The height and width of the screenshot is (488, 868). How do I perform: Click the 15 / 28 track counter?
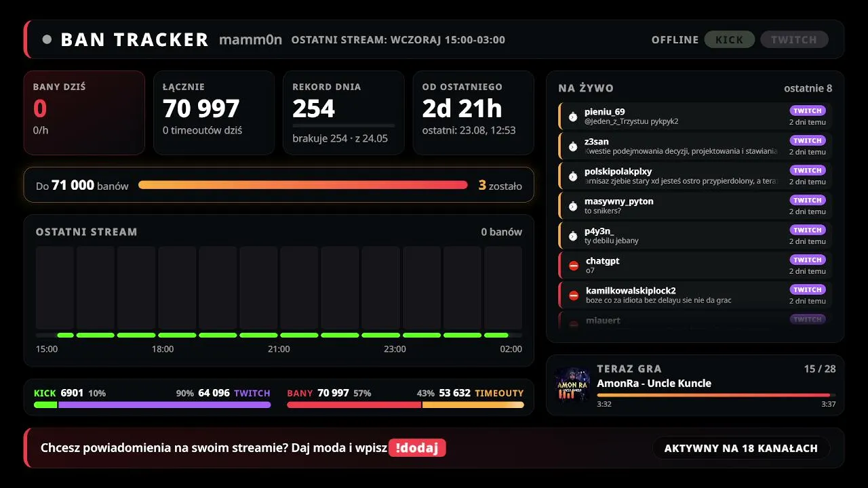pos(820,369)
